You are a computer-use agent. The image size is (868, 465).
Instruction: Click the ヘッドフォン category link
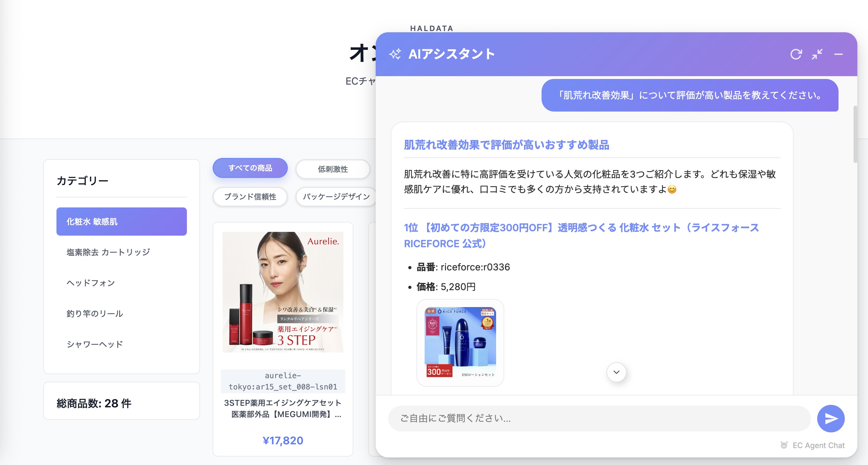(91, 283)
